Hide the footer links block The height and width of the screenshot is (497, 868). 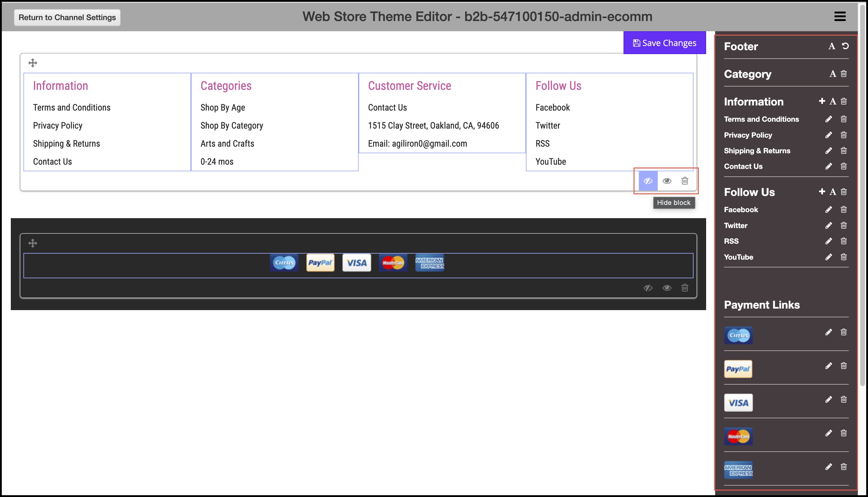click(x=648, y=181)
